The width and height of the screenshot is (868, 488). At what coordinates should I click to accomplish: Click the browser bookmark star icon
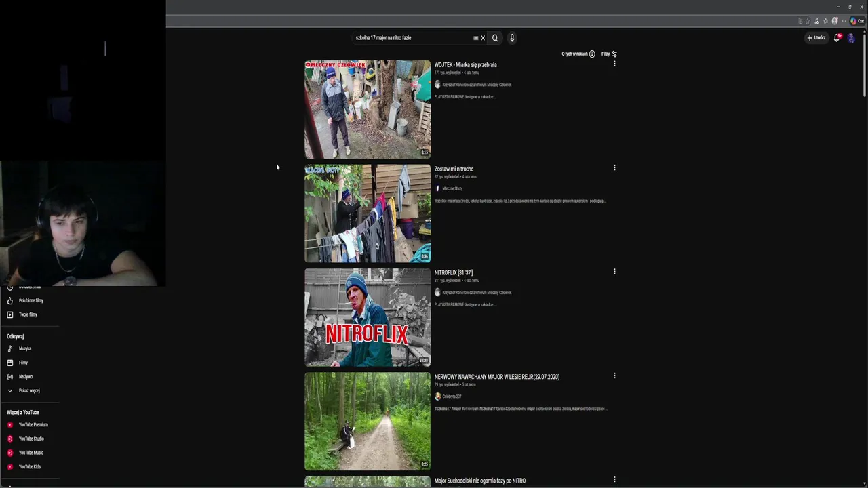pos(807,21)
